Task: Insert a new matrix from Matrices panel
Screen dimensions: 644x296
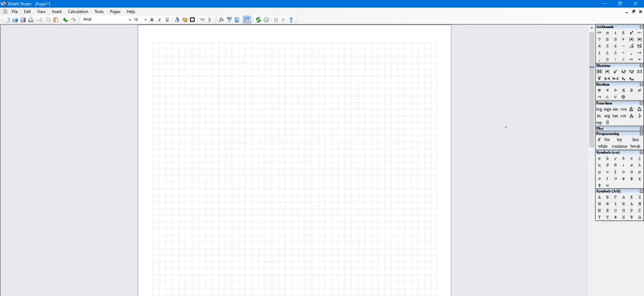Action: [x=599, y=72]
